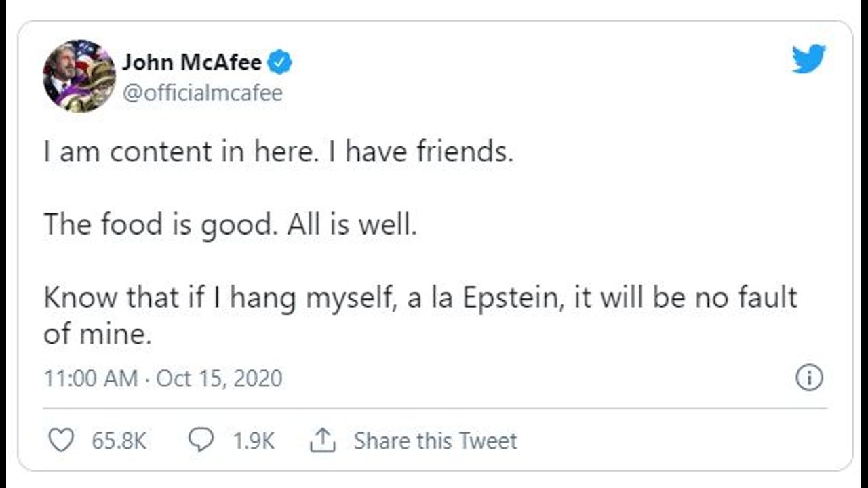
Task: Click the sentence "I am content in here."
Action: (x=179, y=152)
